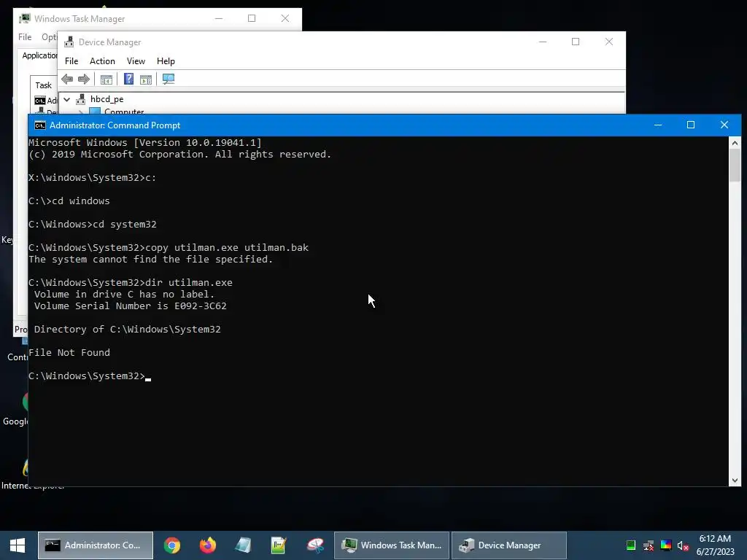Collapse the hbcd_pe tree node
The height and width of the screenshot is (560, 747).
[67, 99]
